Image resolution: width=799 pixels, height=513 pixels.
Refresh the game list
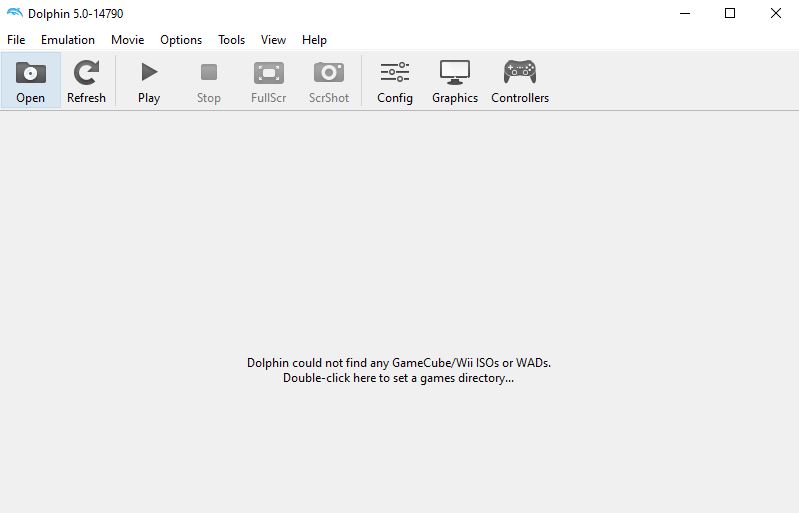(x=86, y=73)
